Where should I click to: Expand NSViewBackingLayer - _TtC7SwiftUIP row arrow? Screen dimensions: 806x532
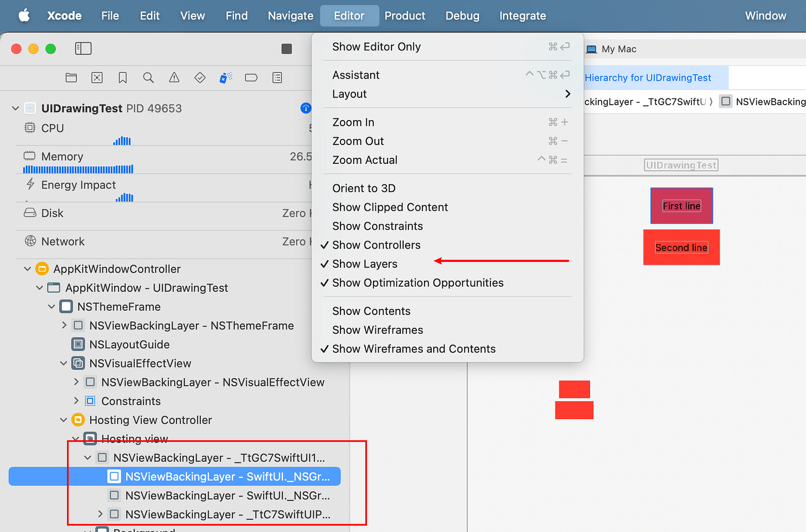point(100,514)
